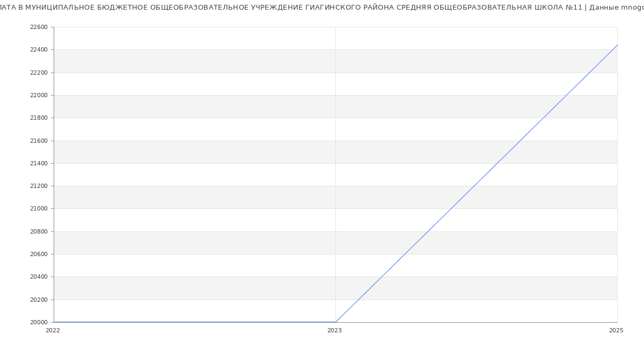This screenshot has width=644, height=349.
Task: Click the 21600 y-axis label
Action: [x=39, y=141]
